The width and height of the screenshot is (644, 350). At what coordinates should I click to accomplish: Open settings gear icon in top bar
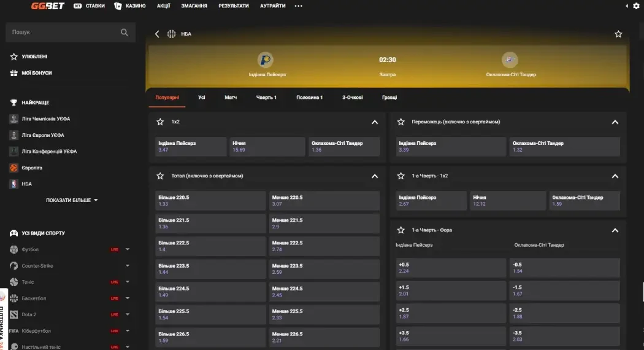point(635,6)
